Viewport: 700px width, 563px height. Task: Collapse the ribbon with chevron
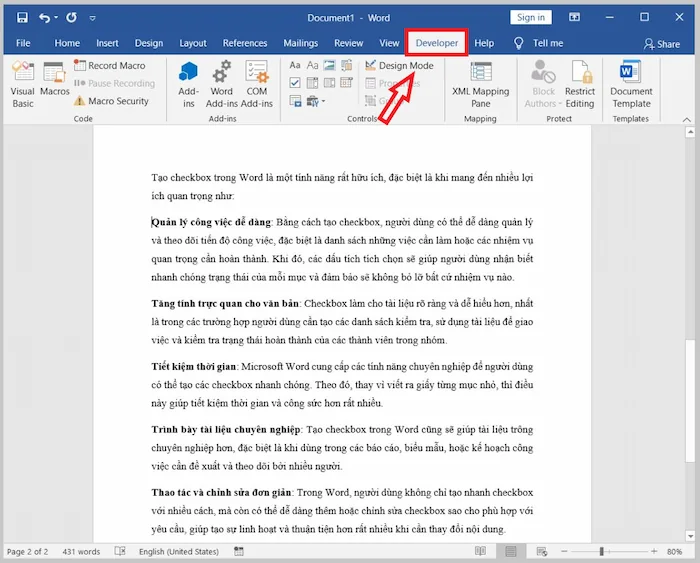tap(686, 119)
